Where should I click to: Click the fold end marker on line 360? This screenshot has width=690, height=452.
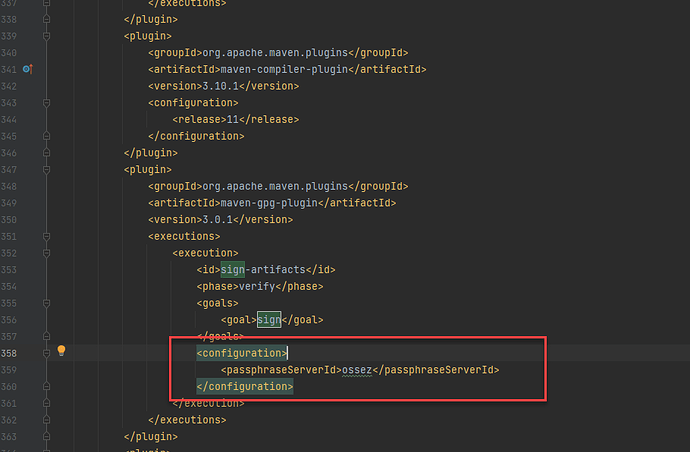click(46, 386)
